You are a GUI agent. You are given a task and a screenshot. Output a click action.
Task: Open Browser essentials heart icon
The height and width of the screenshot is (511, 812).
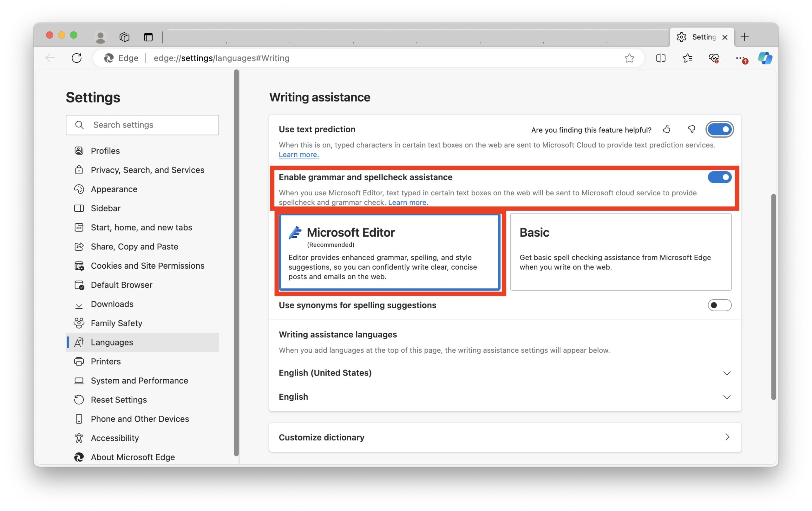click(x=714, y=58)
